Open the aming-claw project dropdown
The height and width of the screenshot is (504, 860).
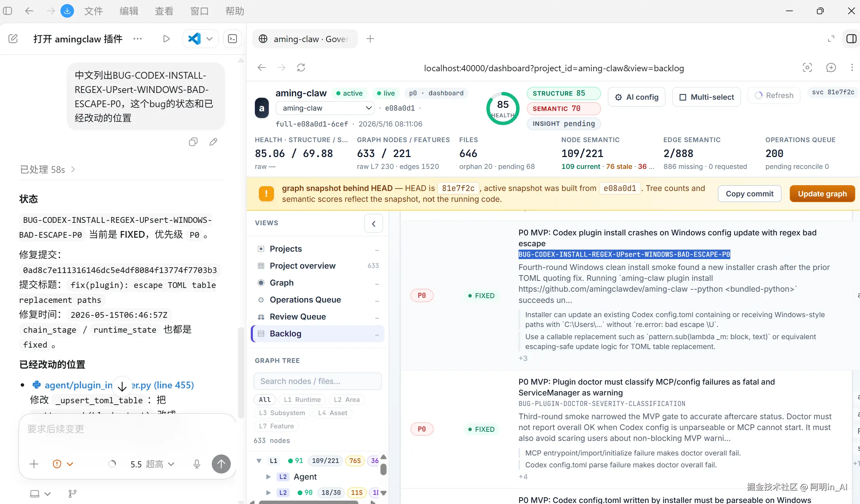click(x=325, y=108)
